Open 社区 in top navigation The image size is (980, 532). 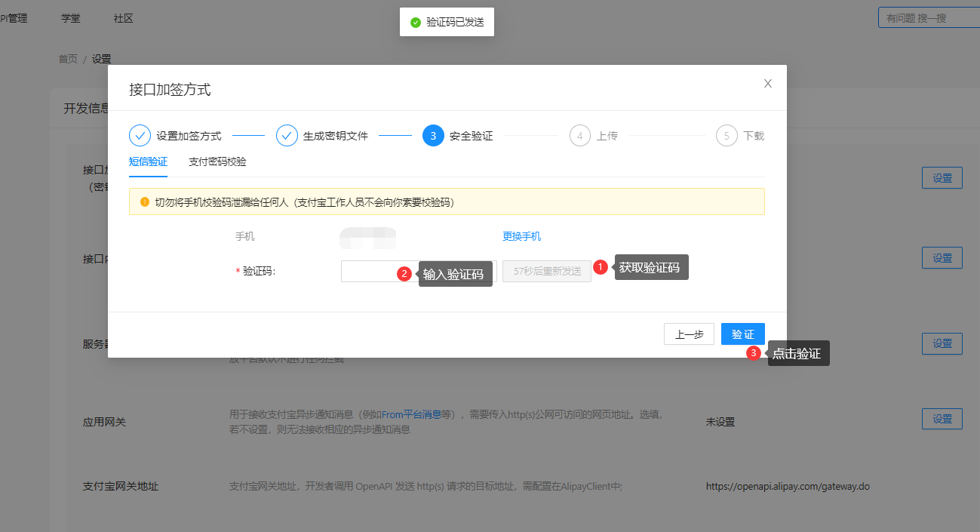point(123,18)
